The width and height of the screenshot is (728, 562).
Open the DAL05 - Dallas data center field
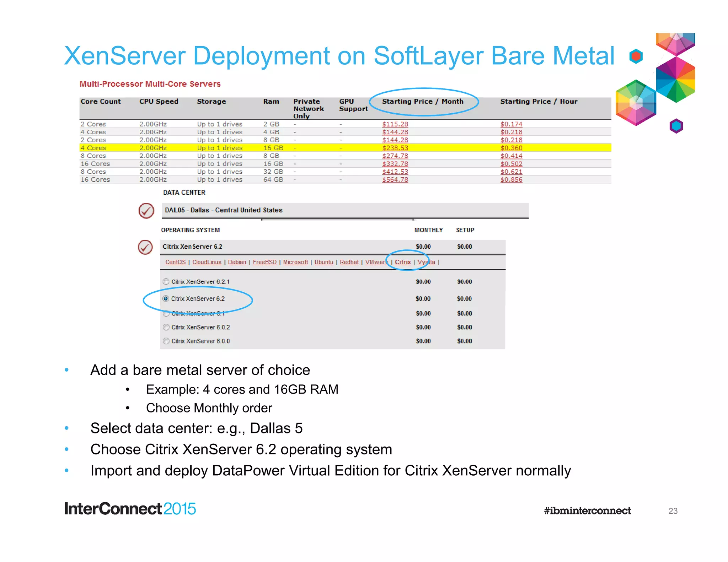(345, 210)
